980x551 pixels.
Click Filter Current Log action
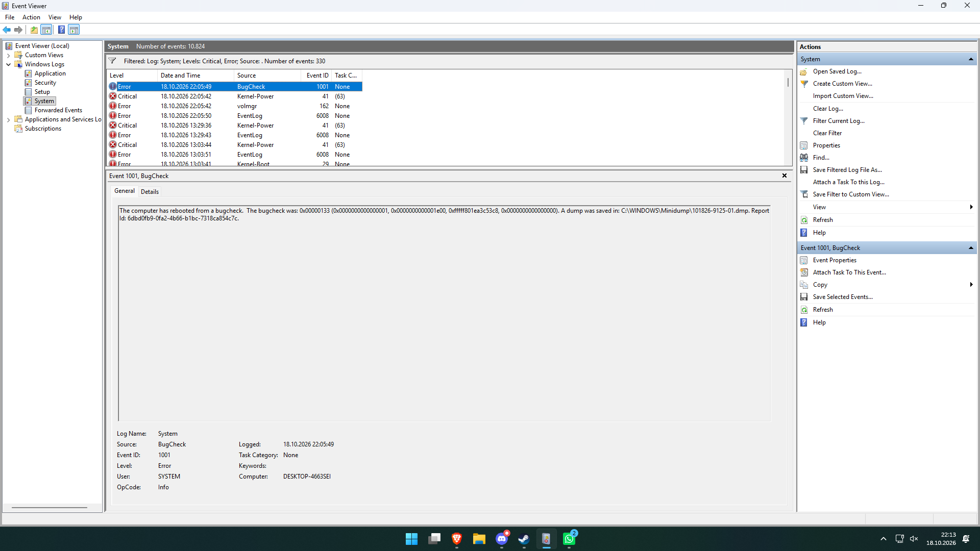pos(839,121)
